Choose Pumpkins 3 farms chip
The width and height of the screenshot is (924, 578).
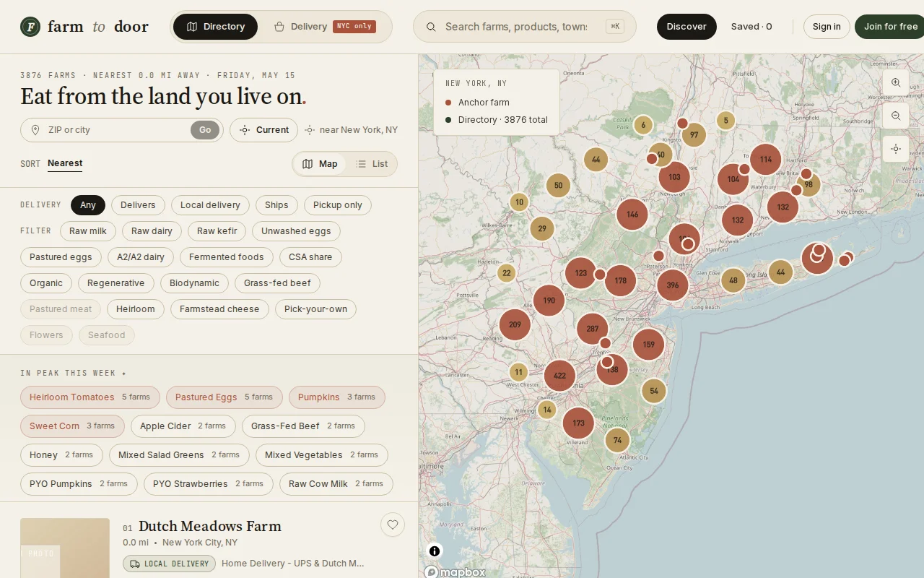(x=337, y=397)
